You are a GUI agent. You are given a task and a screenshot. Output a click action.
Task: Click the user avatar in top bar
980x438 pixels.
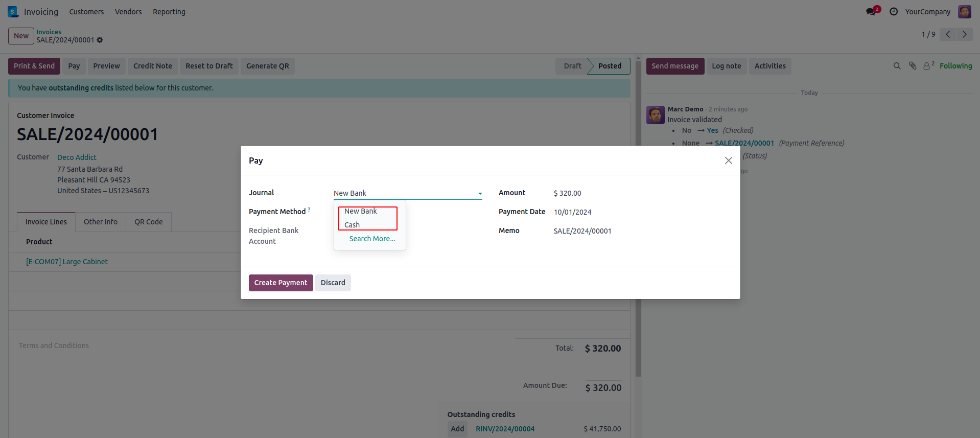tap(965, 12)
